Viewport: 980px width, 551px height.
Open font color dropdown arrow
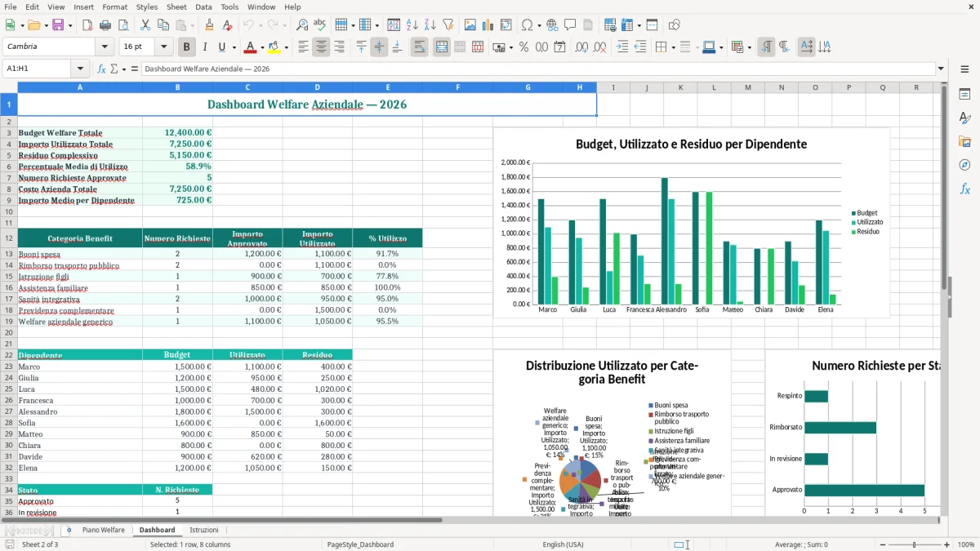[262, 47]
